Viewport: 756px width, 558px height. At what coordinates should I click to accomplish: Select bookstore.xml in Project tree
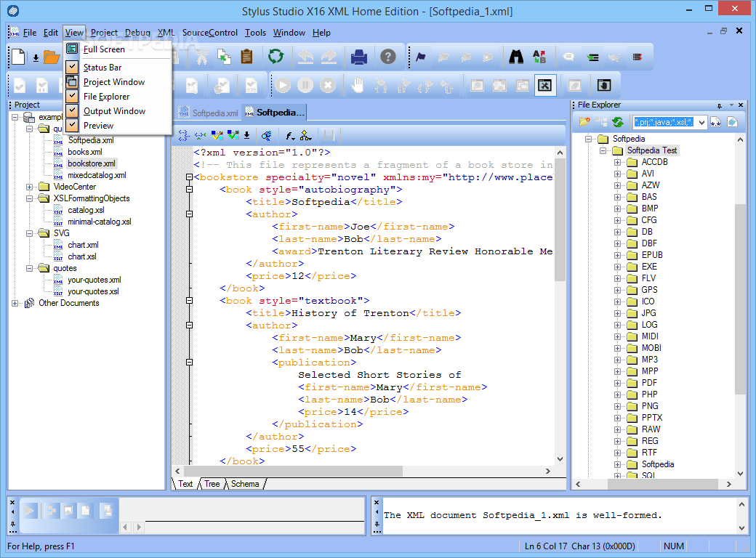tap(92, 163)
